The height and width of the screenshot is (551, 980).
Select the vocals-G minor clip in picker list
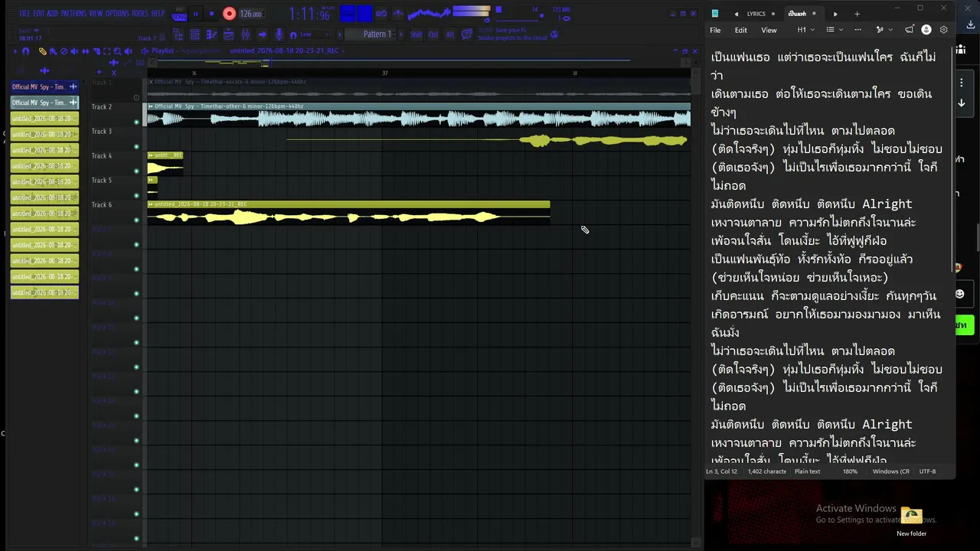point(44,86)
